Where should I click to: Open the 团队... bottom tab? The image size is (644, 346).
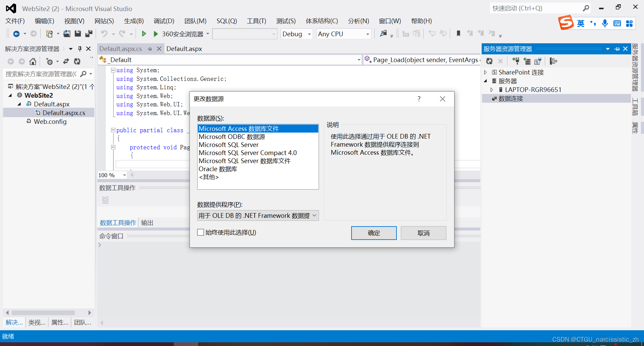(83, 323)
